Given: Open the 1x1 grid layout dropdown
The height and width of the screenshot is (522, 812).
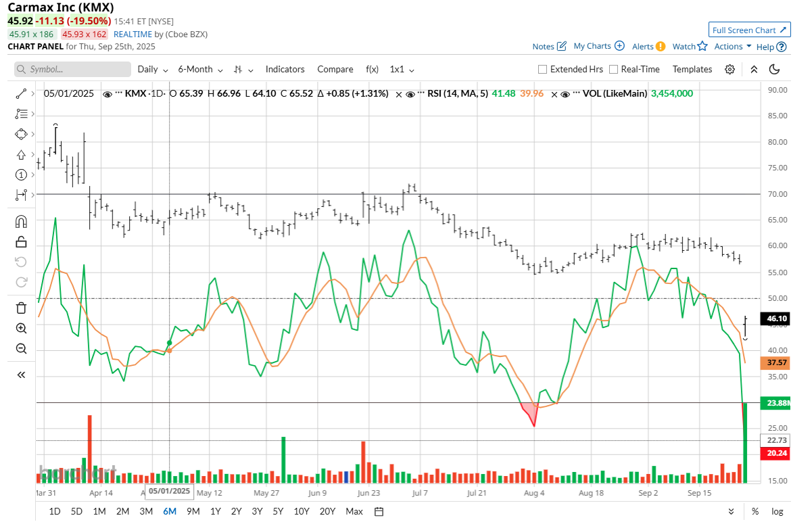Looking at the screenshot, I should click(402, 69).
